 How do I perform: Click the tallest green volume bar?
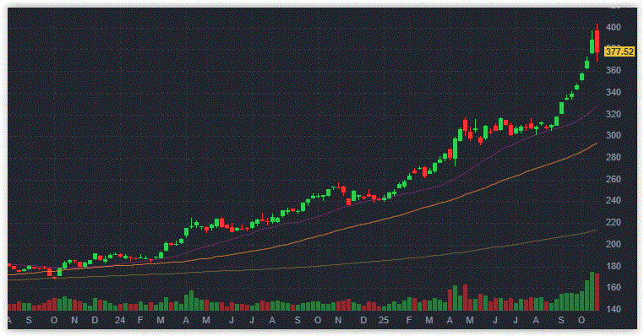tap(592, 291)
